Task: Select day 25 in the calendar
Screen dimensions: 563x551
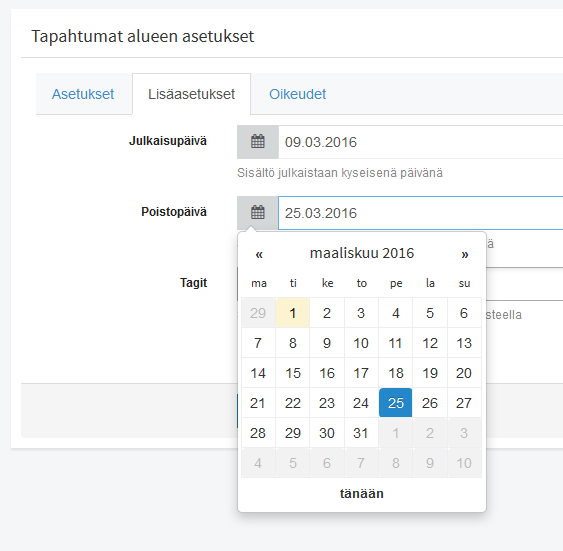Action: [396, 403]
